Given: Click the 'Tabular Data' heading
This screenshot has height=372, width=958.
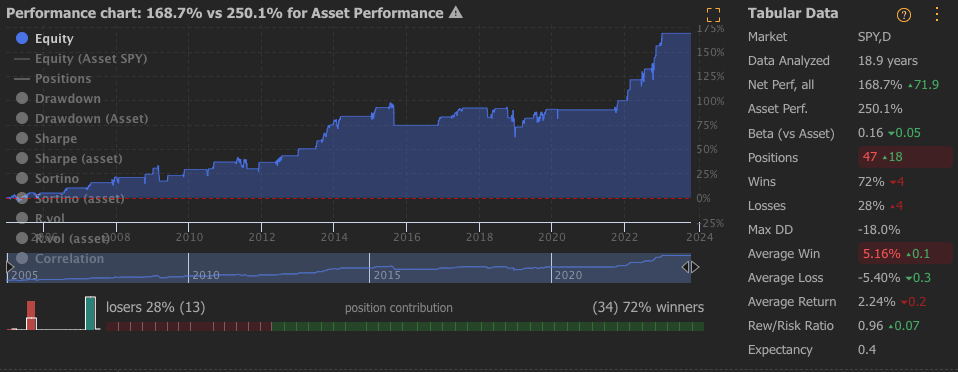Looking at the screenshot, I should 793,13.
